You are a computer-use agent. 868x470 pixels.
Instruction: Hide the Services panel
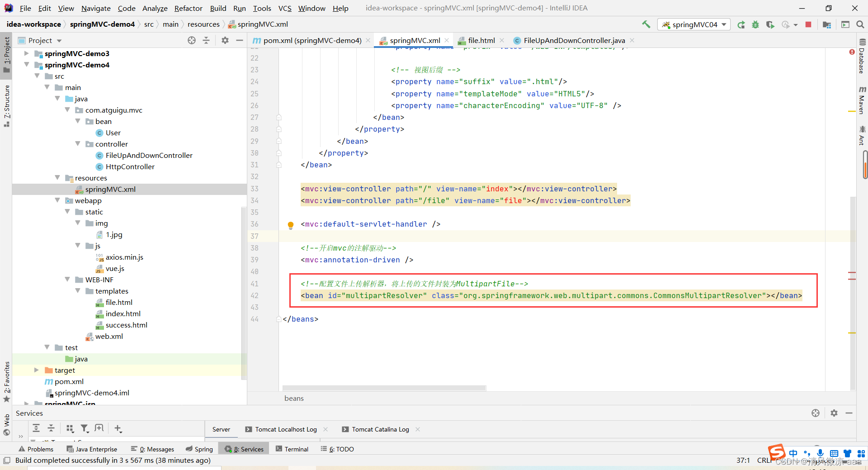pos(849,413)
